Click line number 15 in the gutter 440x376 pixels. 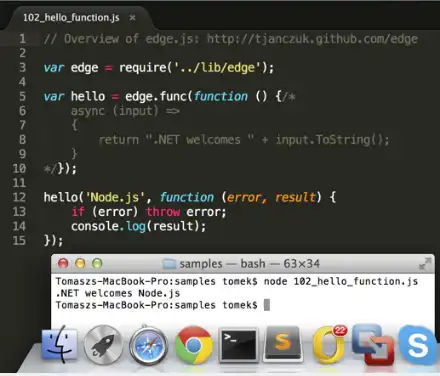click(19, 240)
